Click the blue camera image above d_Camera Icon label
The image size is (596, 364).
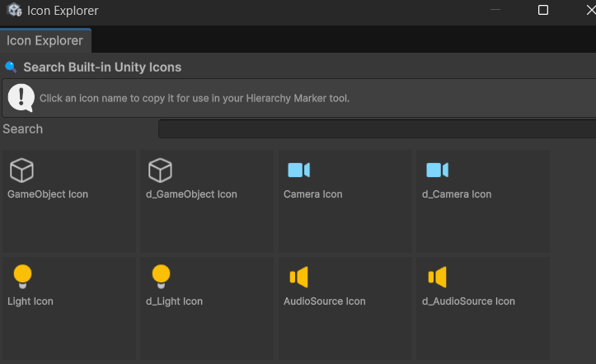coord(437,170)
